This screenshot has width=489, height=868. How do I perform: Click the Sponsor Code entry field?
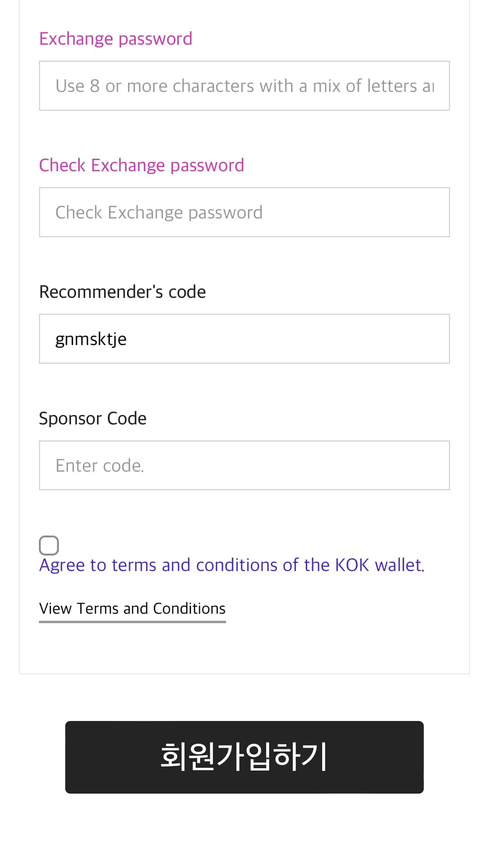(x=244, y=465)
